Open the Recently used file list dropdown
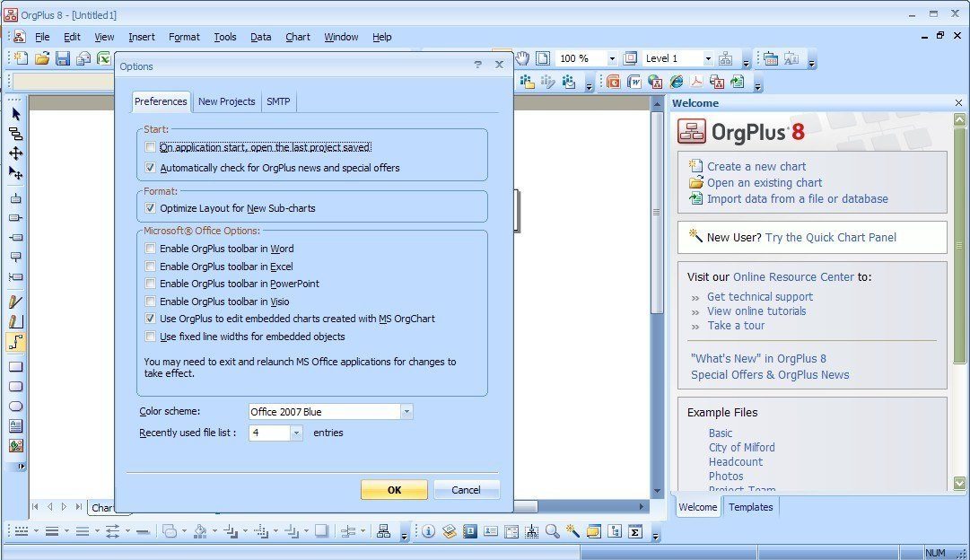970x560 pixels. pos(296,433)
